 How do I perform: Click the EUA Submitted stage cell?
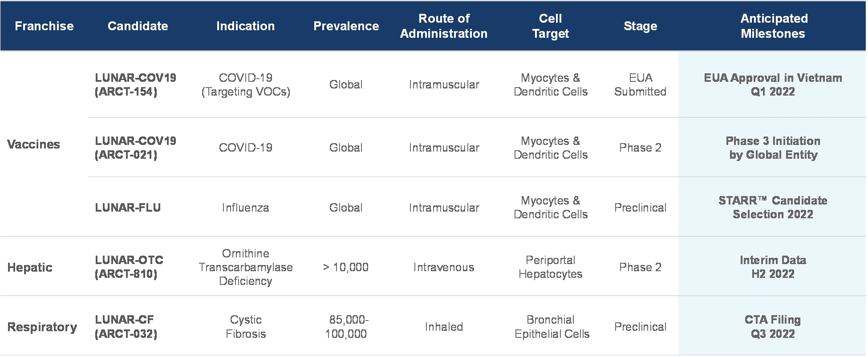click(x=640, y=84)
